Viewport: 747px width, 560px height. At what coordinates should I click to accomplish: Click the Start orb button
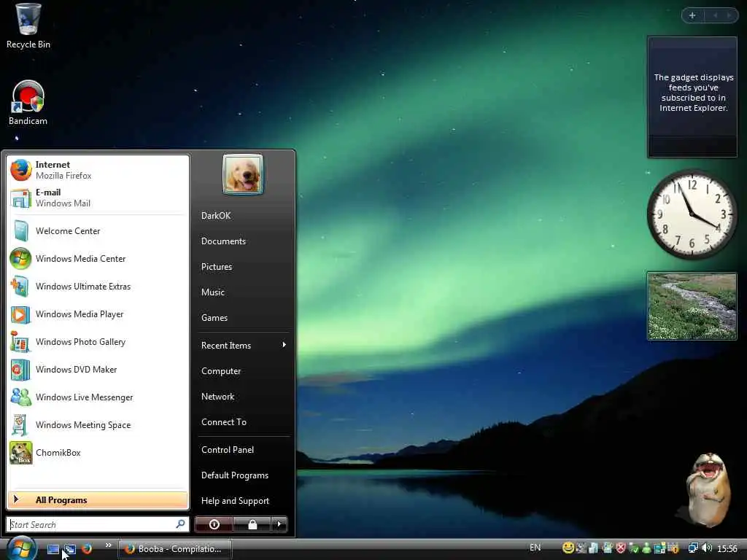(x=21, y=548)
